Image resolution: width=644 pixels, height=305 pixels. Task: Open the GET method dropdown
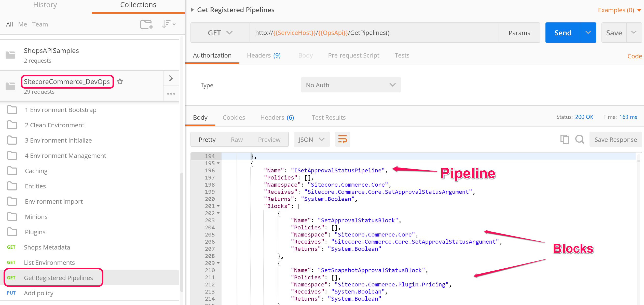pyautogui.click(x=220, y=33)
